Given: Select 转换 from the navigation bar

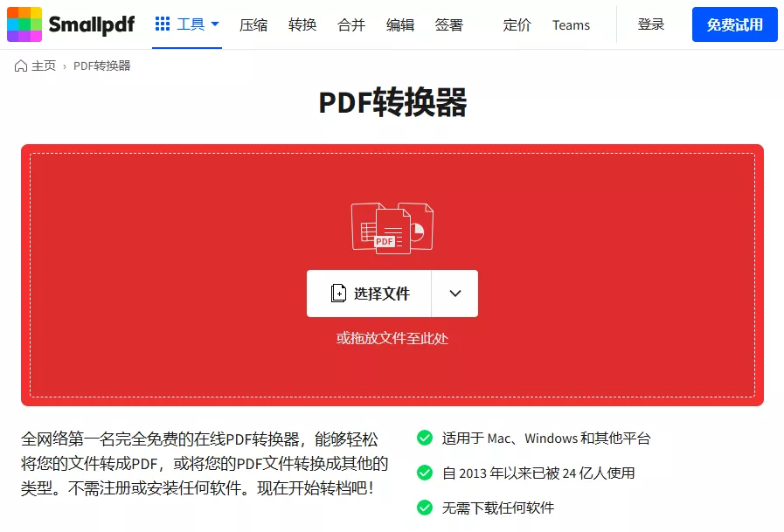Looking at the screenshot, I should (x=302, y=25).
